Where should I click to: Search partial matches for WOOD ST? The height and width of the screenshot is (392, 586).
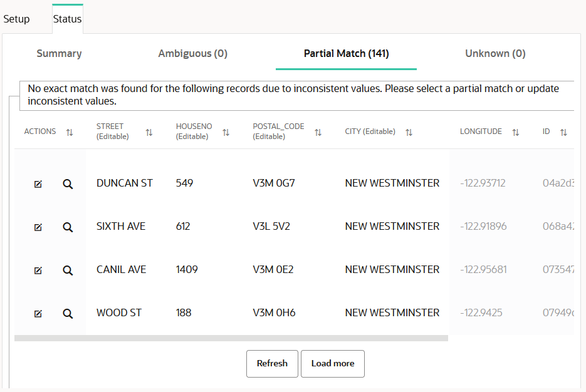[x=68, y=314]
